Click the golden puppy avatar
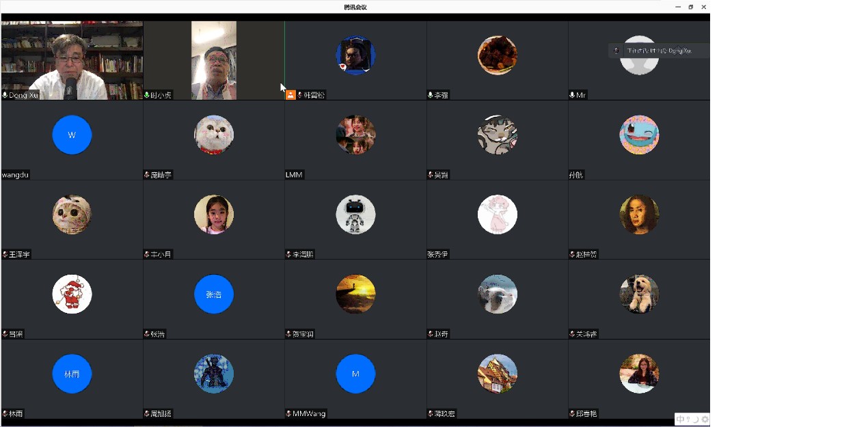 tap(639, 294)
